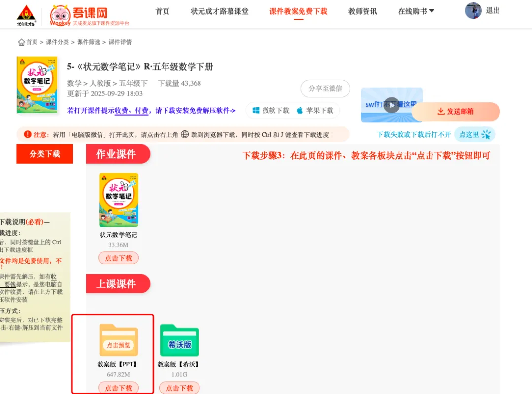Image resolution: width=532 pixels, height=394 pixels.
Task: Click 分享至微信 button
Action: pyautogui.click(x=325, y=88)
